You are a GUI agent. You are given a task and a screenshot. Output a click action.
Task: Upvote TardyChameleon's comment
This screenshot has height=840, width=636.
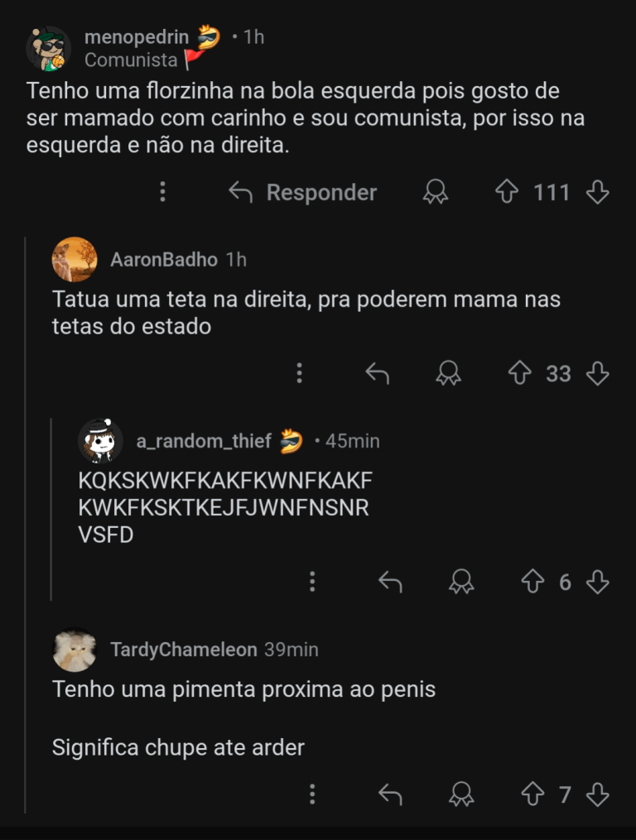[532, 795]
